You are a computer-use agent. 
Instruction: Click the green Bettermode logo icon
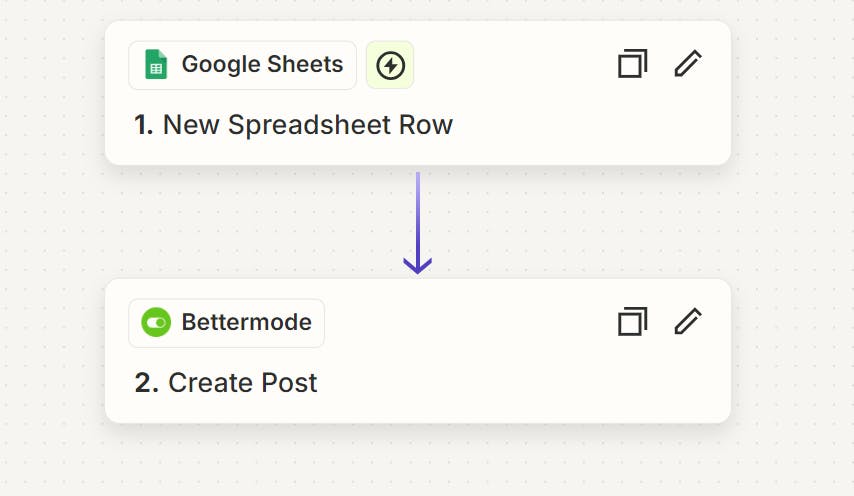tap(155, 323)
